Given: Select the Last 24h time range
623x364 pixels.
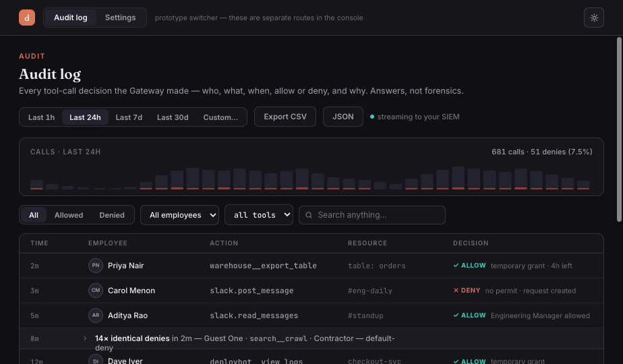Looking at the screenshot, I should [85, 117].
